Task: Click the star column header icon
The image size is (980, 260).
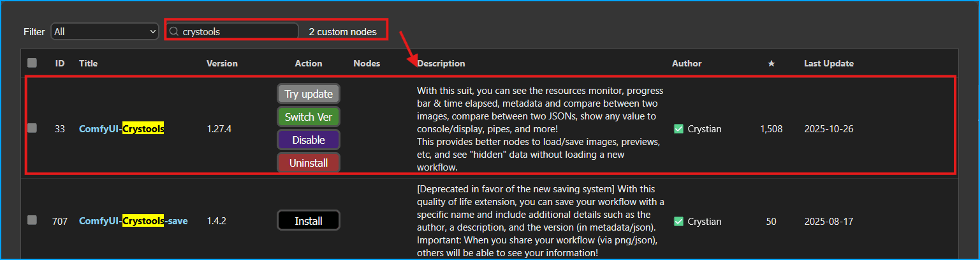Action: pyautogui.click(x=771, y=63)
